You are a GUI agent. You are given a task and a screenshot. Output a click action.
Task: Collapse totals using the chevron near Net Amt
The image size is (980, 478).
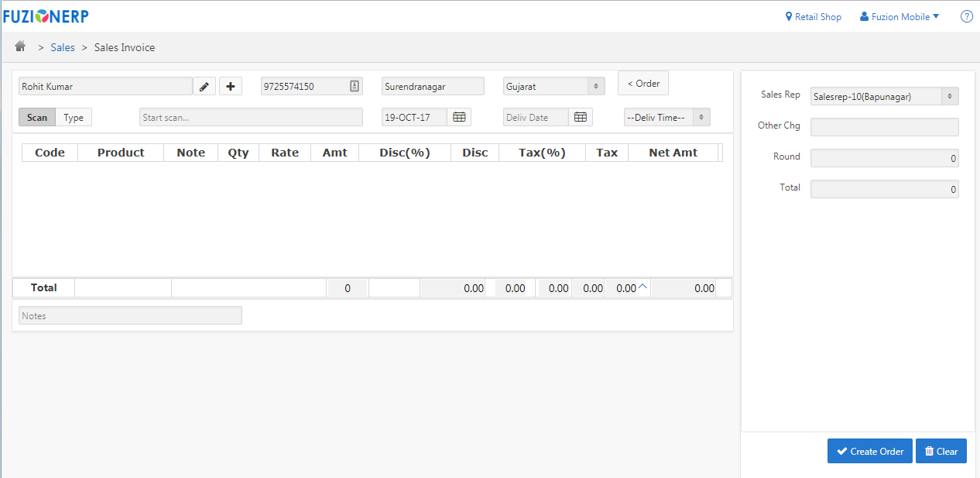(x=641, y=285)
